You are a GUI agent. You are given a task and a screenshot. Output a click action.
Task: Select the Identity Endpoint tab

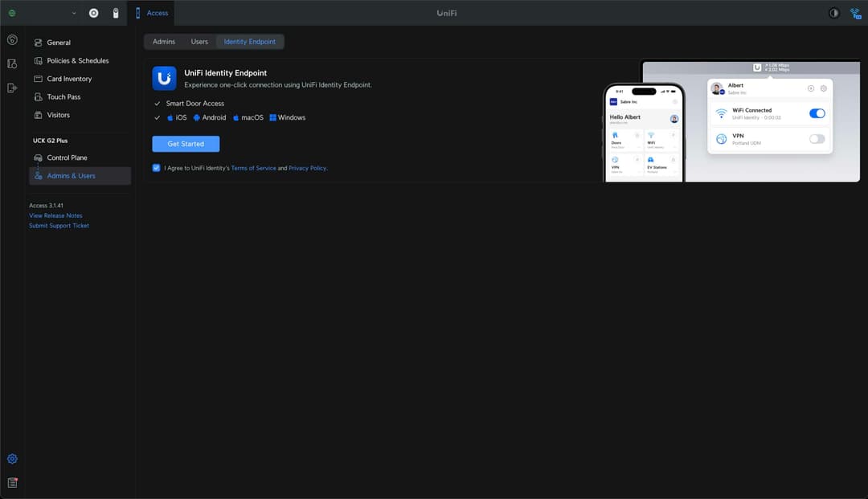(250, 42)
